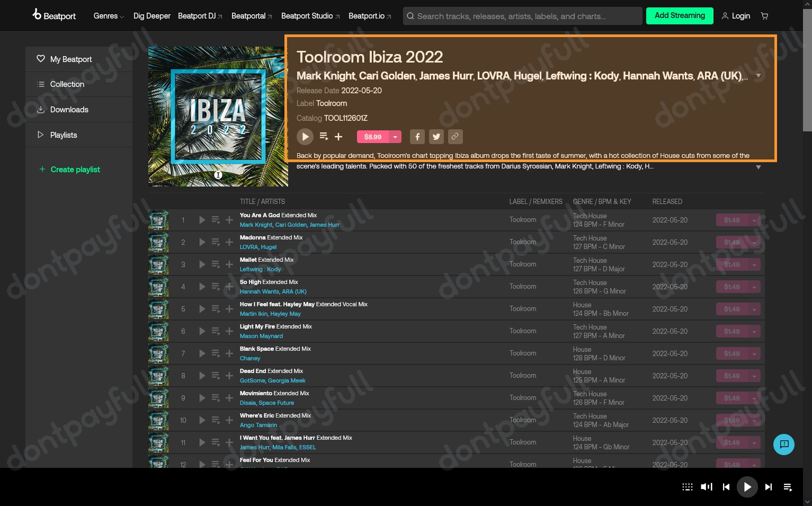The width and height of the screenshot is (812, 506).
Task: Copy the release share link
Action: (x=456, y=137)
